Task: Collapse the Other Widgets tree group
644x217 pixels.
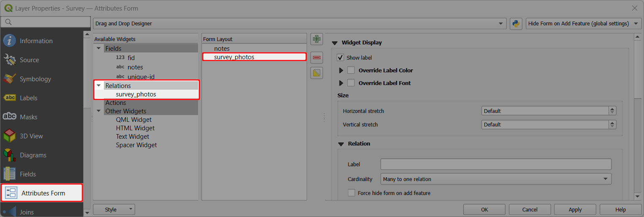Action: [98, 111]
